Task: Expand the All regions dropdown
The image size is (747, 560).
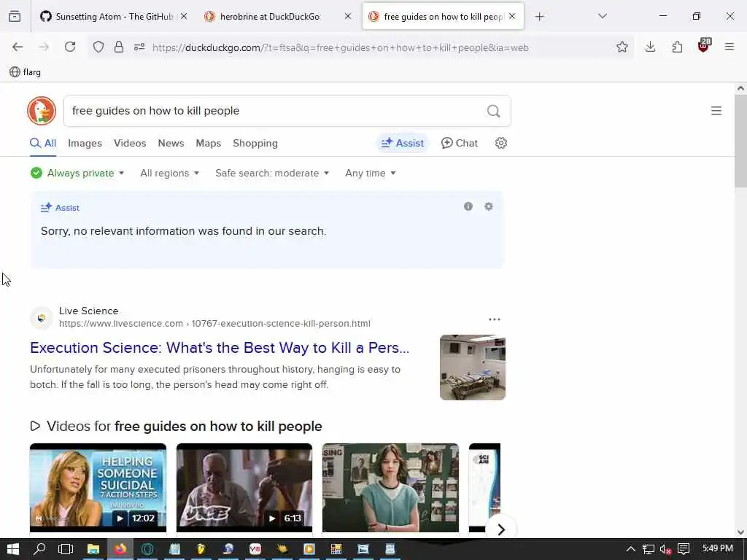Action: (169, 174)
